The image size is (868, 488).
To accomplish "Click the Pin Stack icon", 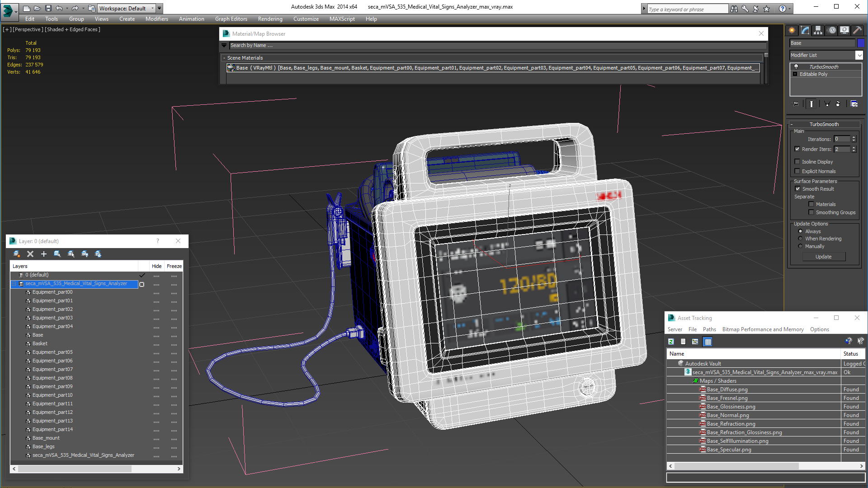I will click(796, 104).
